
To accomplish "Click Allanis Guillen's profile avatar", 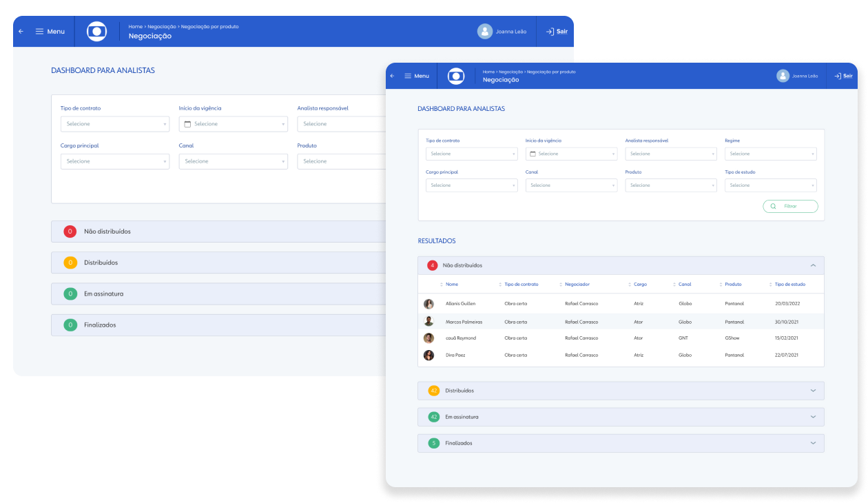I will tap(428, 304).
